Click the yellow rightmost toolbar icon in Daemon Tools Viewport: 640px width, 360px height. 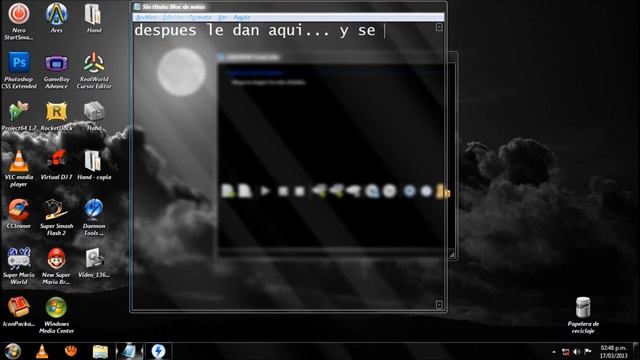tap(443, 191)
